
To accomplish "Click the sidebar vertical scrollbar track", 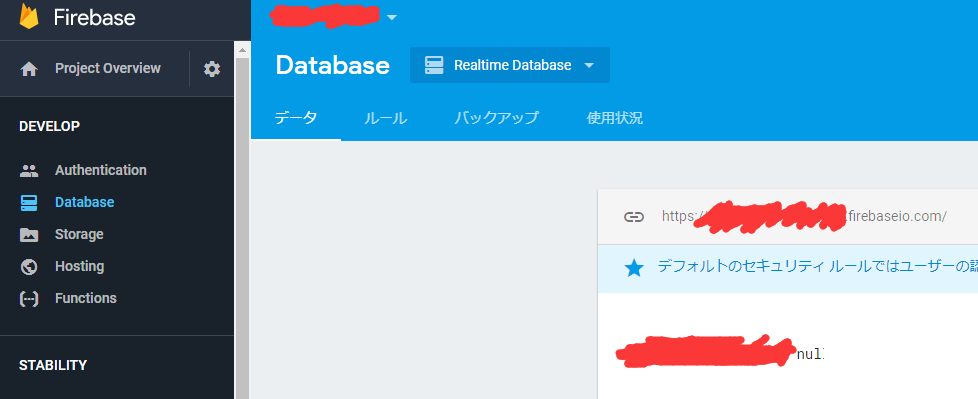I will coord(242,228).
